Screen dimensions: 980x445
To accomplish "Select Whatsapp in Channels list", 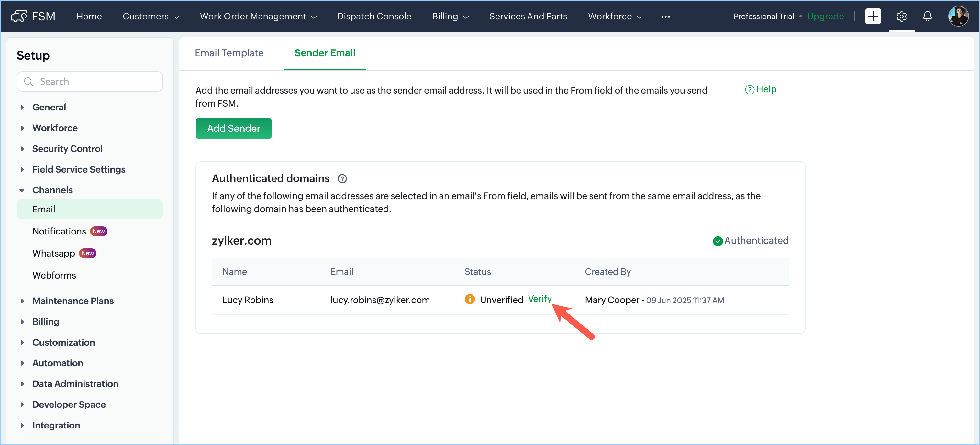I will click(54, 253).
